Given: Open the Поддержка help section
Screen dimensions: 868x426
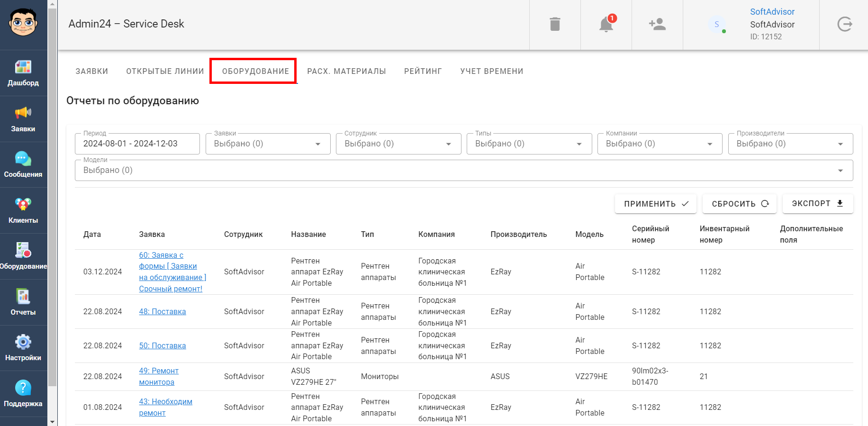Looking at the screenshot, I should [23, 394].
